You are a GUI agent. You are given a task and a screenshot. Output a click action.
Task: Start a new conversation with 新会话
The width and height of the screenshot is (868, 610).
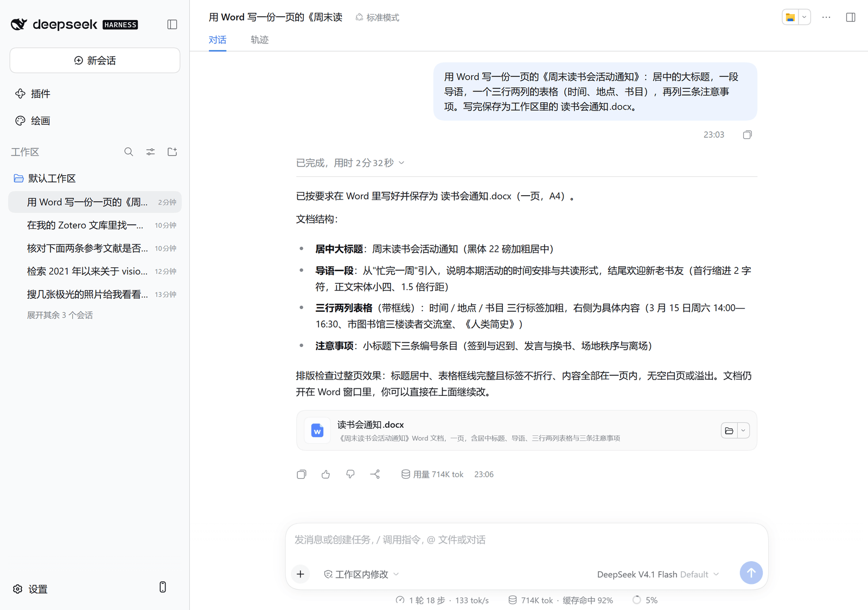[95, 60]
